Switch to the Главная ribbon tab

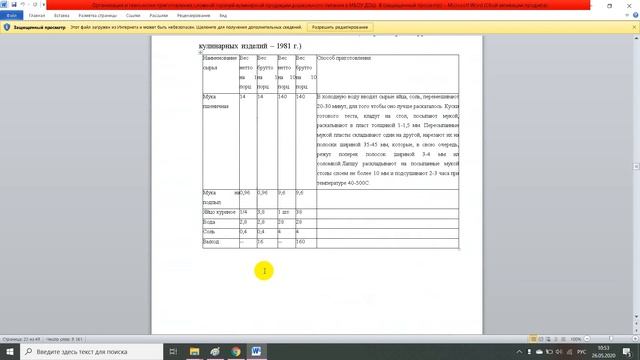(37, 16)
